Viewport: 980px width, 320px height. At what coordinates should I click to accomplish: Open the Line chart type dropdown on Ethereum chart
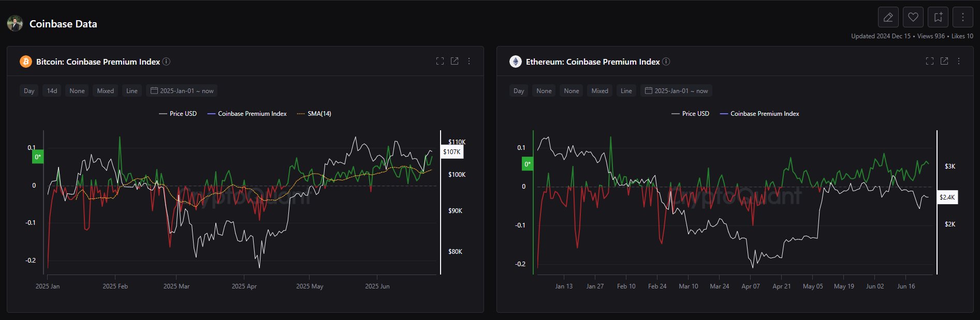626,91
